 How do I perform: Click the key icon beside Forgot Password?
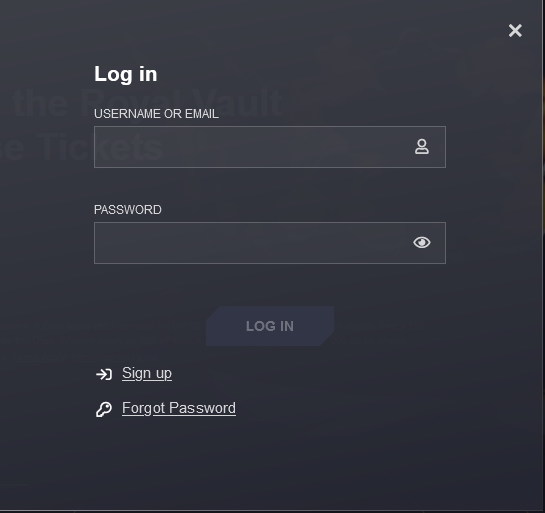(104, 409)
